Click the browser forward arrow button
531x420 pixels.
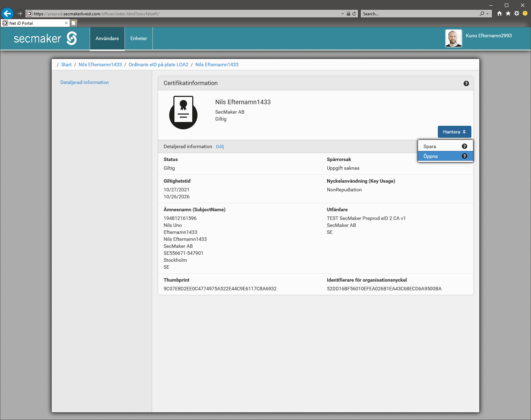20,14
